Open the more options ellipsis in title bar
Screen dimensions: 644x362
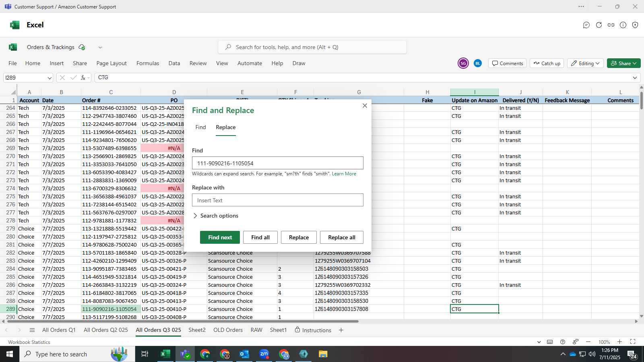(x=581, y=6)
